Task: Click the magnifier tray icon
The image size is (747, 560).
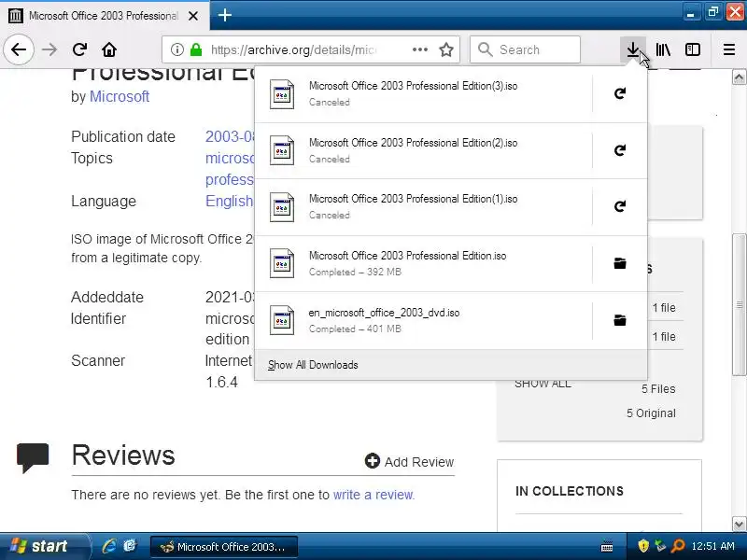Action: (x=678, y=546)
